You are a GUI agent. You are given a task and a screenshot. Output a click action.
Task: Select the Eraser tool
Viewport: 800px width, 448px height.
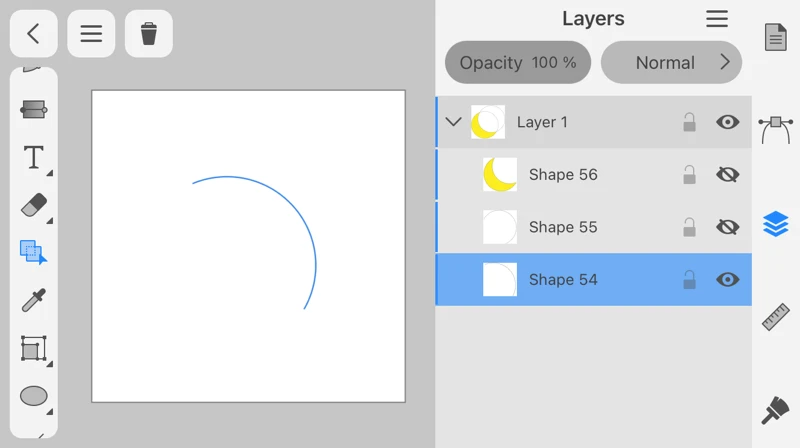point(33,205)
